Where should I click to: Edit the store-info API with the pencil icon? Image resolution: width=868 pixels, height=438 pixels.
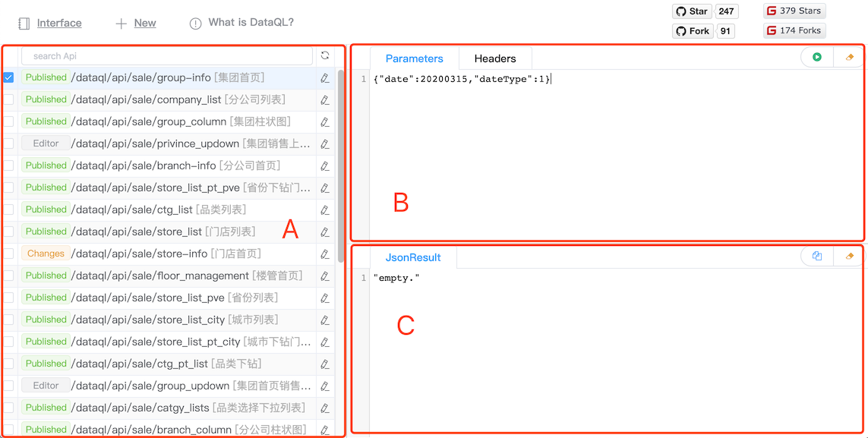point(325,254)
